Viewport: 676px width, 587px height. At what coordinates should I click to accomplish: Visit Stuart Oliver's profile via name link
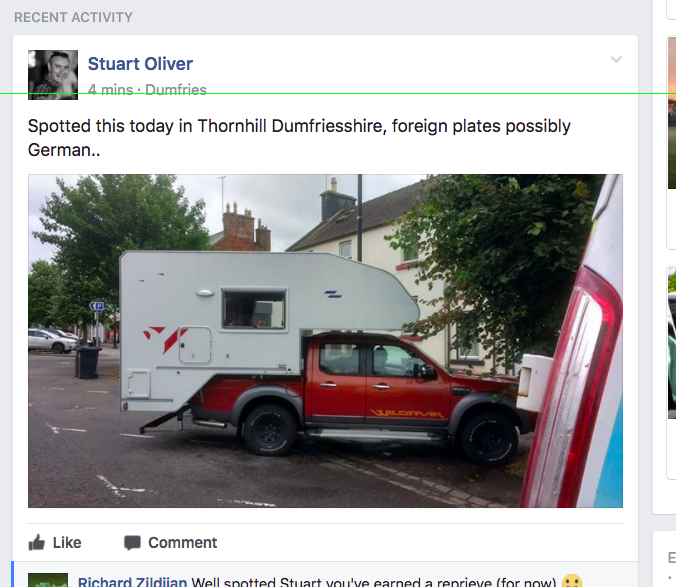(140, 64)
